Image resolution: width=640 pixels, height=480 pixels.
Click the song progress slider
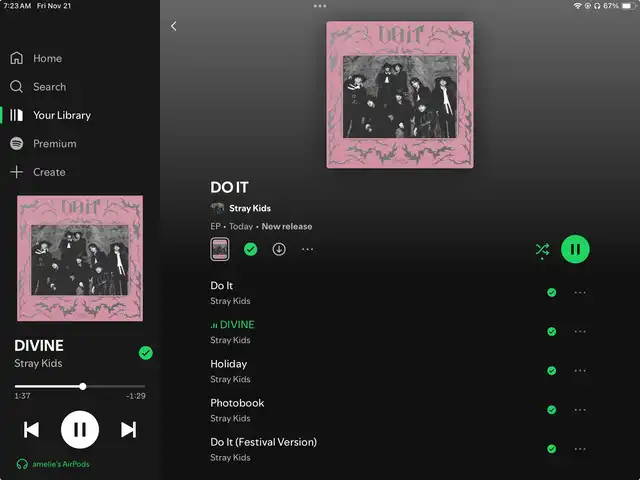pyautogui.click(x=80, y=386)
